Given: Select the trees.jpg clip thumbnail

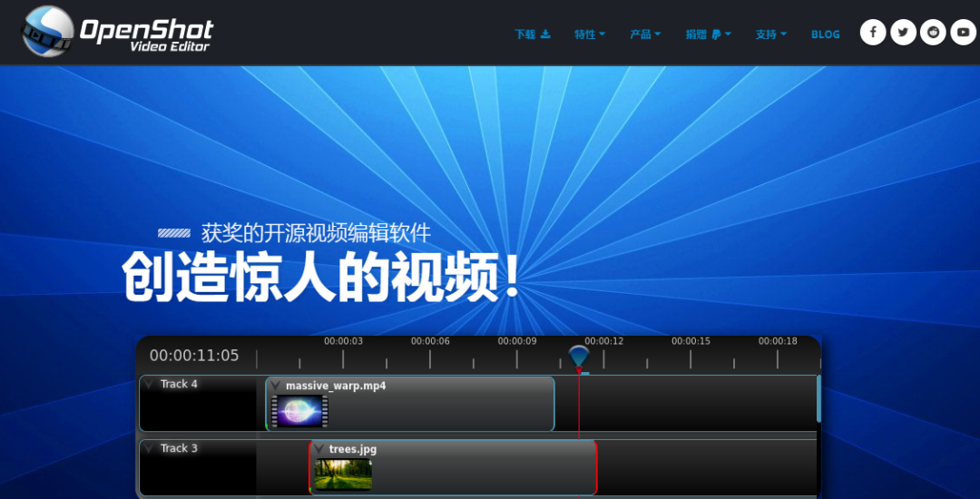Looking at the screenshot, I should coord(342,474).
